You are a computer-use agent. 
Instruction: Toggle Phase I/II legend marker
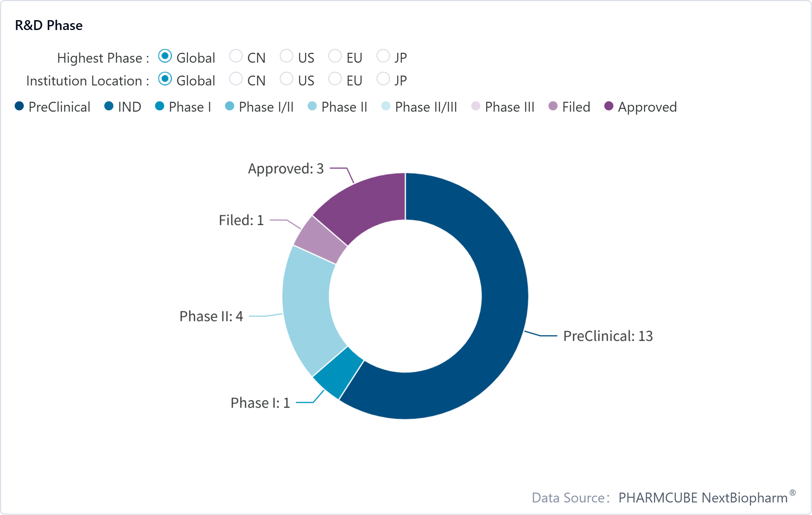[230, 106]
